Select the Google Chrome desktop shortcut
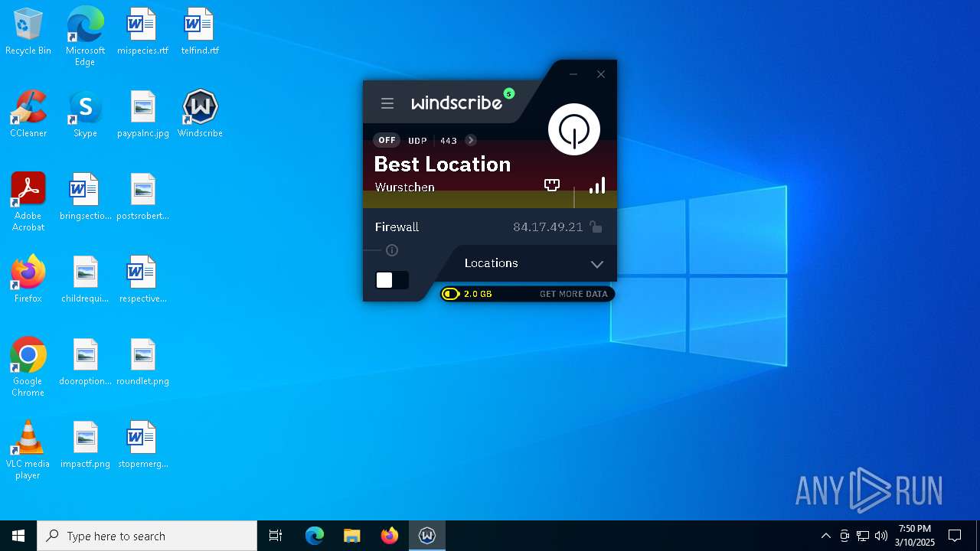Screen dimensions: 980x551 click(28, 367)
